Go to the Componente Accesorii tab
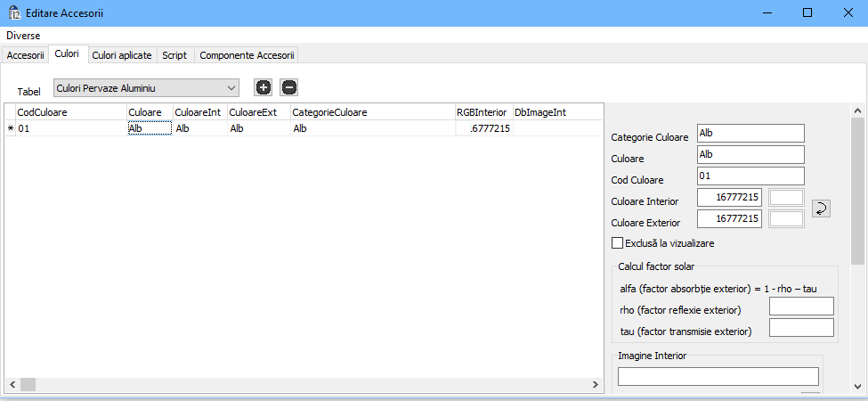Viewport: 868px width, 401px height. [x=247, y=55]
